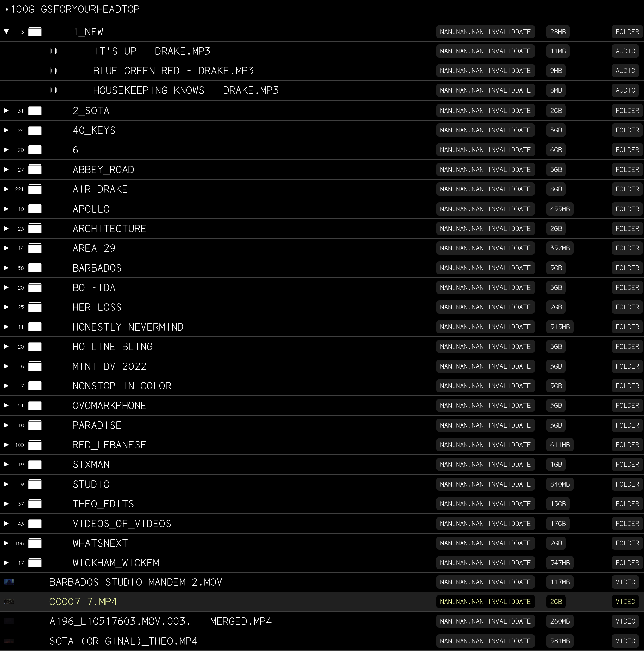644x651 pixels.
Task: Click the 40_KEYS folder icon
Action: pyautogui.click(x=35, y=130)
